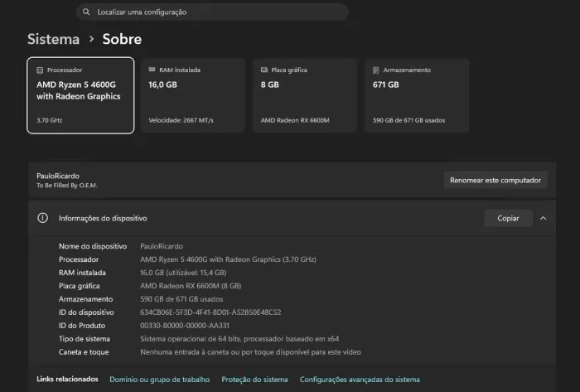Click the Armazenamento row value '590 GB de 671 GB usados'

click(x=181, y=299)
